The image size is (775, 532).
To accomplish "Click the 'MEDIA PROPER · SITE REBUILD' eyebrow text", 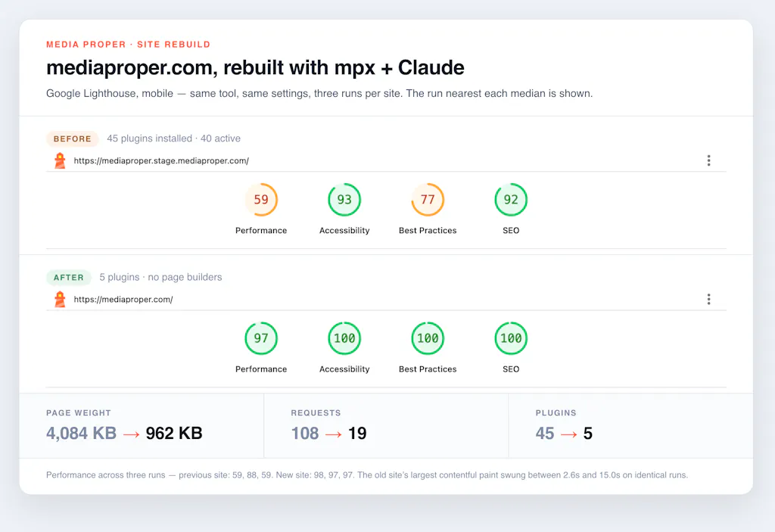I will pyautogui.click(x=128, y=45).
